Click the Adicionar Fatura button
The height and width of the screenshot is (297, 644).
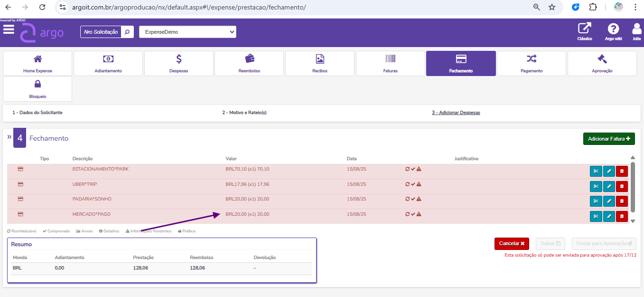coord(609,139)
